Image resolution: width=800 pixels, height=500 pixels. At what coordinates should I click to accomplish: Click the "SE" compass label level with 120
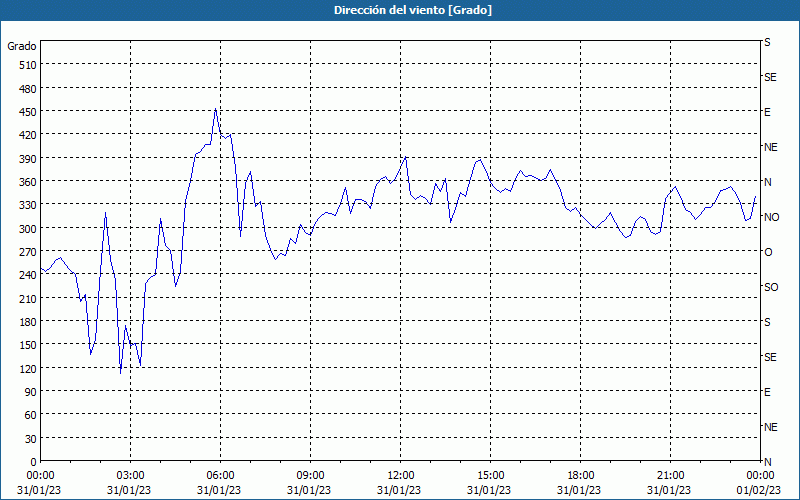(770, 357)
